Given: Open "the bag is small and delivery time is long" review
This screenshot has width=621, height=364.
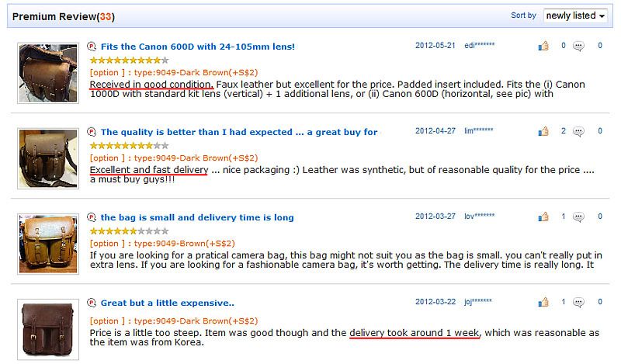Looking at the screenshot, I should point(197,217).
